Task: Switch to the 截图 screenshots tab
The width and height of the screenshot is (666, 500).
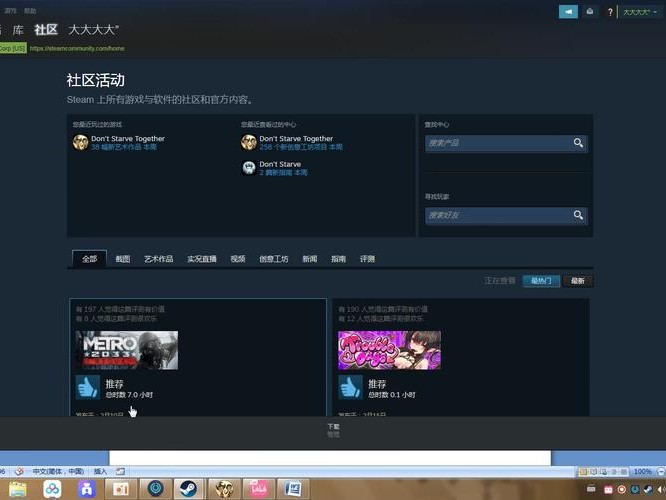Action: pyautogui.click(x=123, y=259)
